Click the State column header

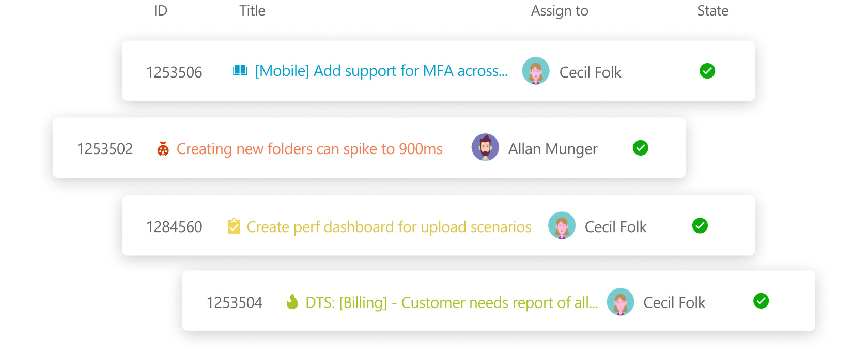712,11
